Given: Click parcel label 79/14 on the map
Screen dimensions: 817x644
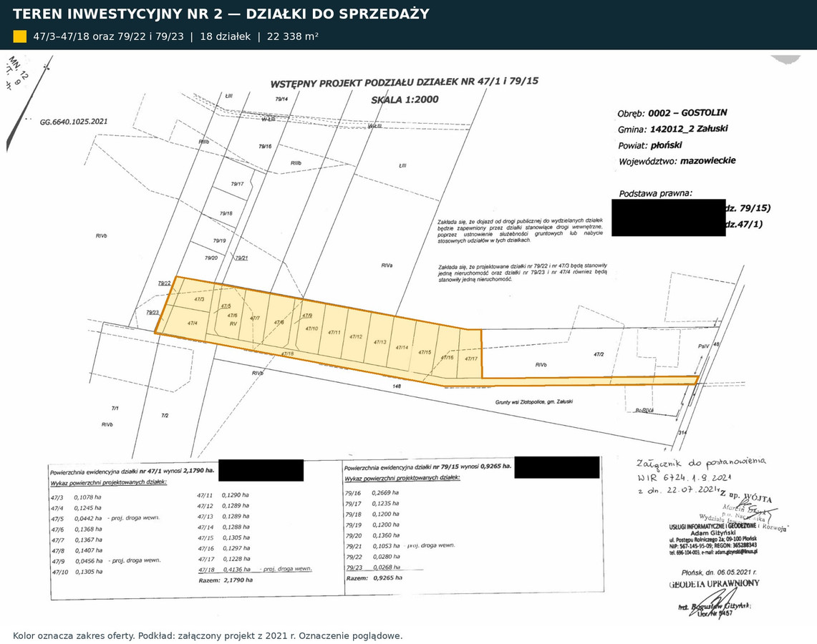Looking at the screenshot, I should click(x=281, y=99).
